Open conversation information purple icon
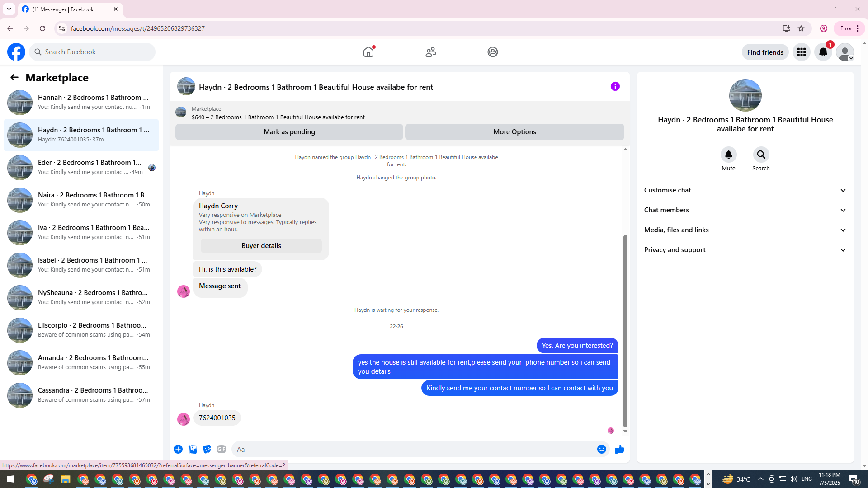 (x=615, y=86)
